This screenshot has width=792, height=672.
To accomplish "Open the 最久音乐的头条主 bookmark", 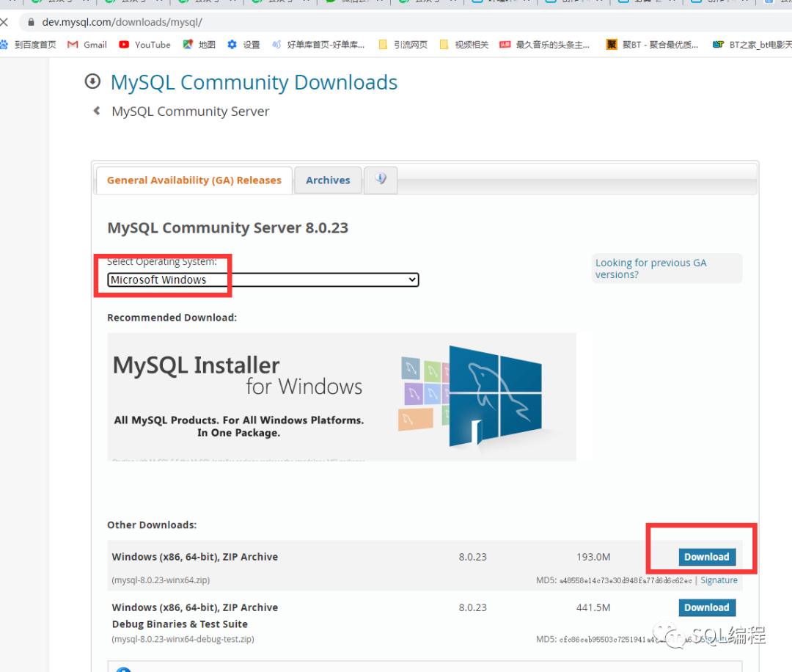I will pyautogui.click(x=544, y=45).
